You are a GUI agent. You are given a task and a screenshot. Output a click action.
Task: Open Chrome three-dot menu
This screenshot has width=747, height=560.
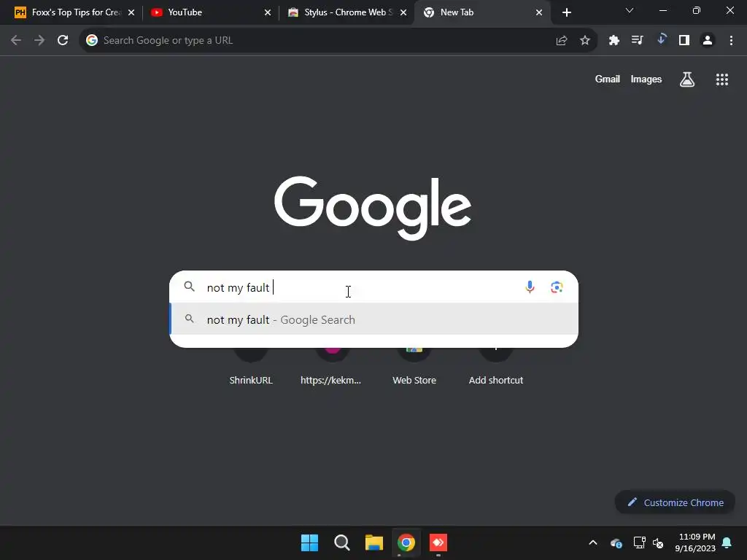[x=731, y=41]
